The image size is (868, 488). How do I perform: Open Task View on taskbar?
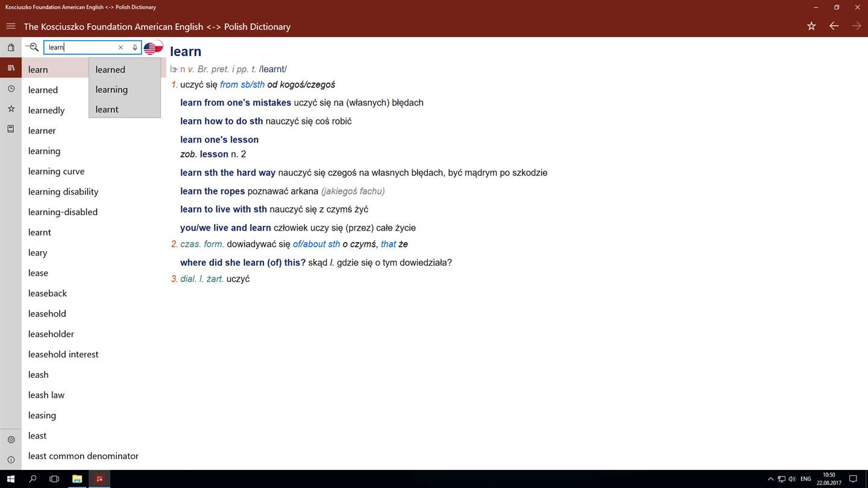point(54,479)
